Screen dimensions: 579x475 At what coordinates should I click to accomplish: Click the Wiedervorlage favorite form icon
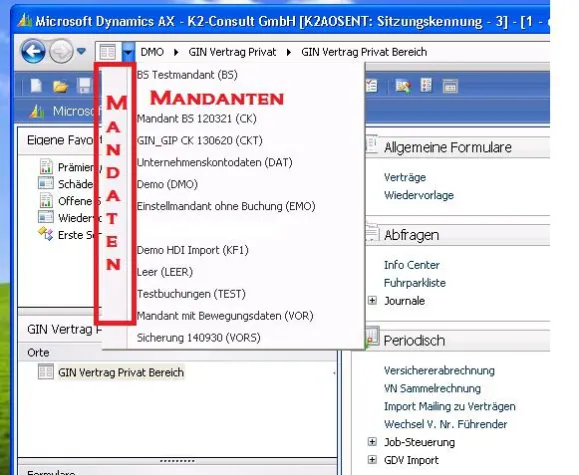point(46,217)
